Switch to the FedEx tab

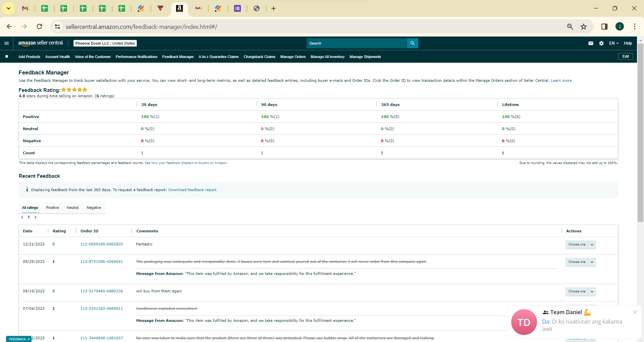tap(199, 8)
